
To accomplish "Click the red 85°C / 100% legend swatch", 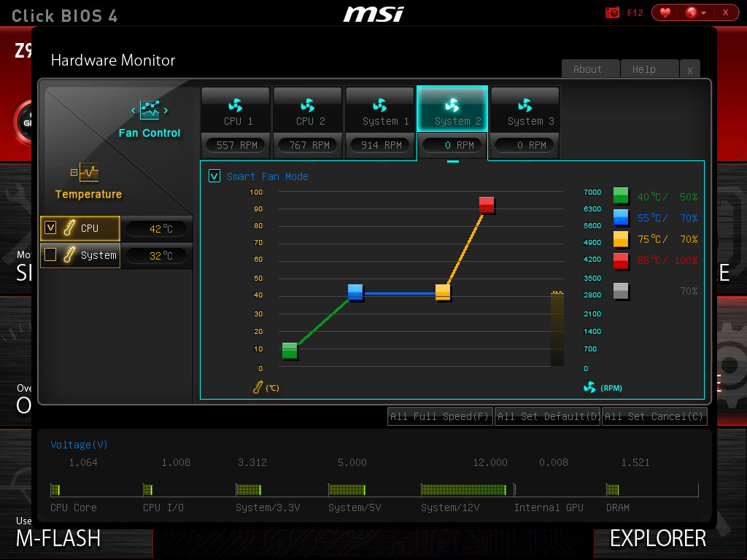I will coord(621,261).
